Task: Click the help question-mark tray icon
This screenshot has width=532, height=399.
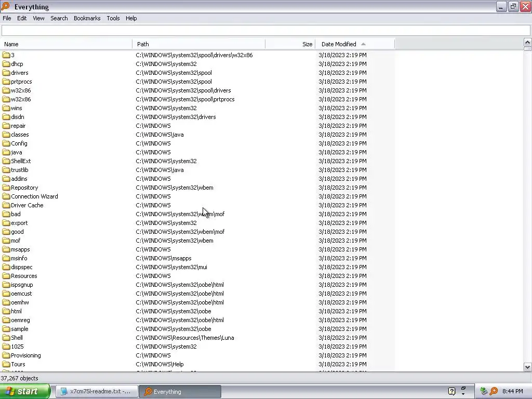Action: [x=451, y=391]
